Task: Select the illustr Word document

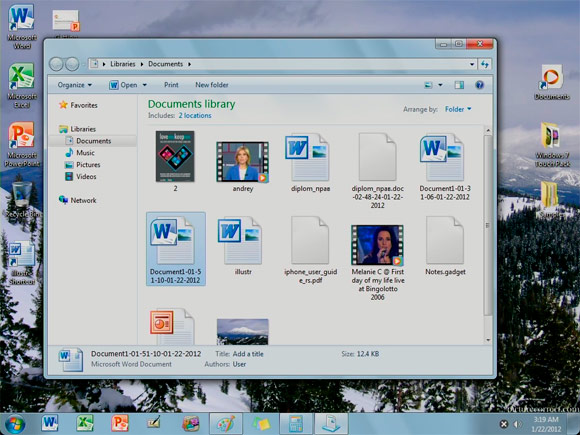Action: coord(243,246)
